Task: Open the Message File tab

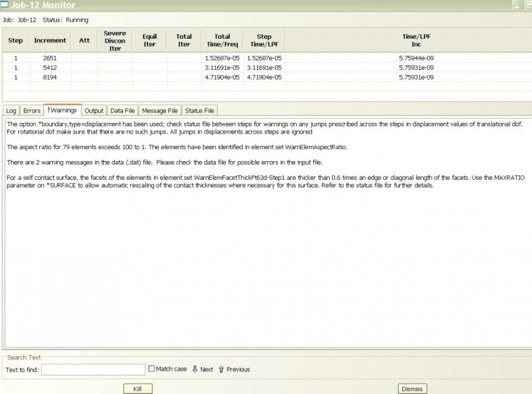Action: 160,111
